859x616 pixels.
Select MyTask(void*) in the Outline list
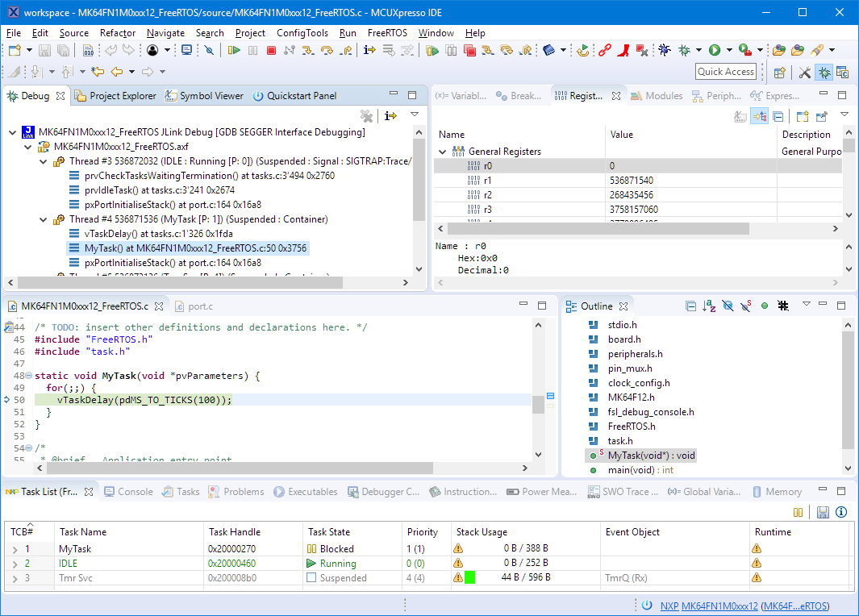coord(651,456)
